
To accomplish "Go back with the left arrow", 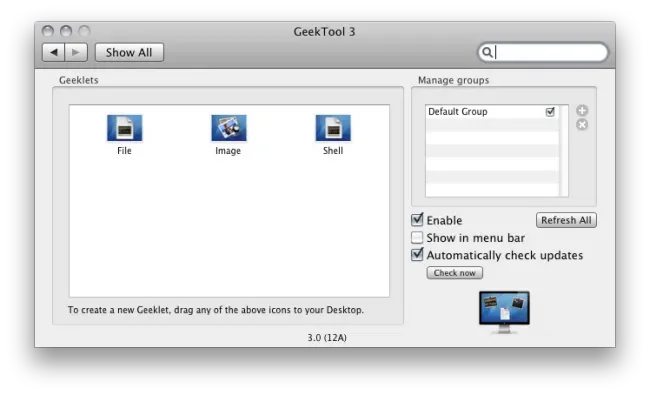I will [53, 53].
